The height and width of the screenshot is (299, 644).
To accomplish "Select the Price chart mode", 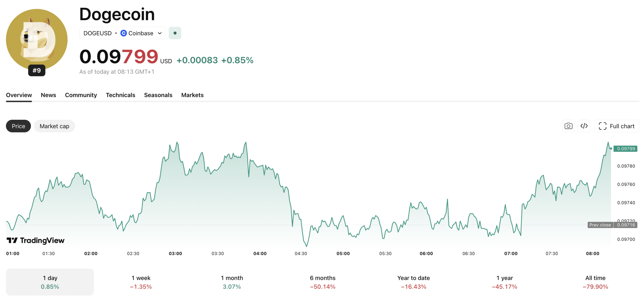I will 18,126.
